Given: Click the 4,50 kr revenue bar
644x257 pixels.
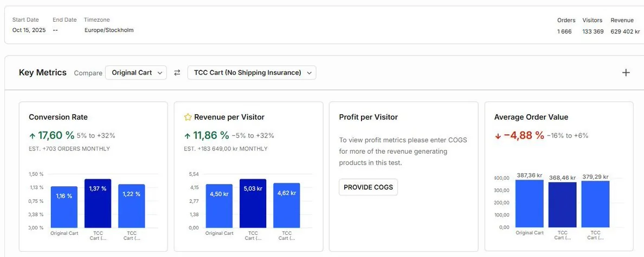Looking at the screenshot, I should click(220, 206).
